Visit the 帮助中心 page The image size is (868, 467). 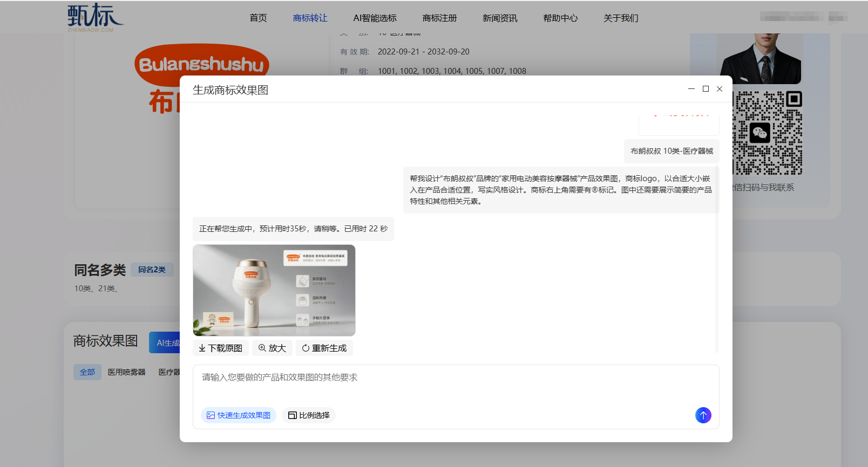[x=560, y=18]
